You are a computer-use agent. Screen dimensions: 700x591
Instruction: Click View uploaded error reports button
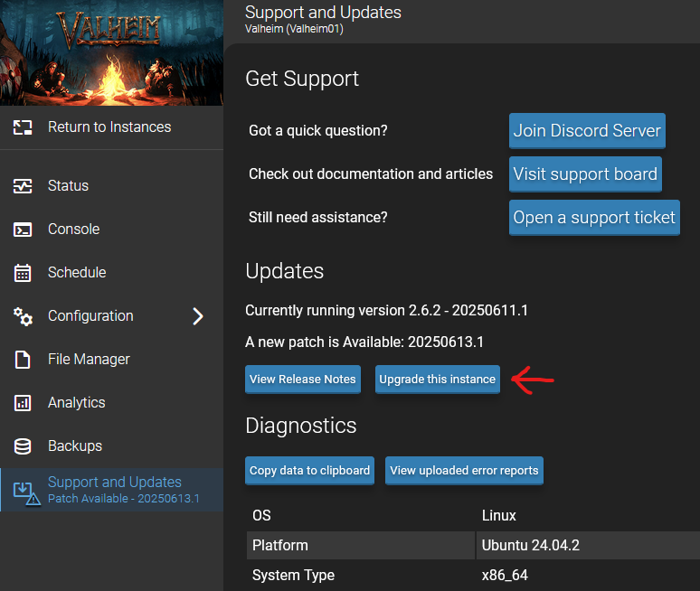[464, 470]
